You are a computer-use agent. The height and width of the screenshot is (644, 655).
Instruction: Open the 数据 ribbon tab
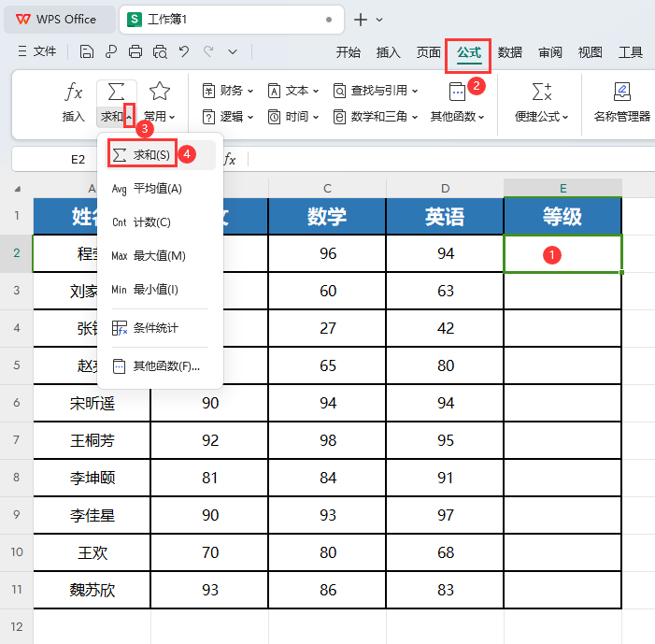tap(509, 52)
